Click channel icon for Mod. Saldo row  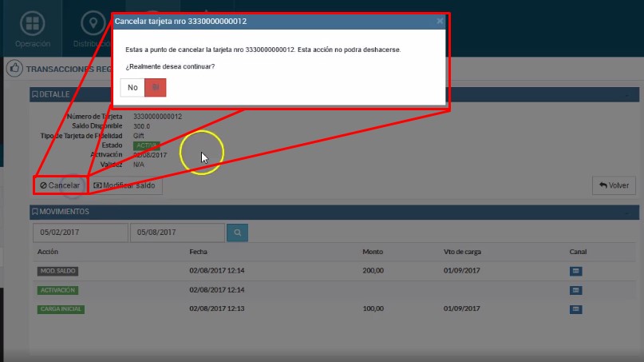575,271
